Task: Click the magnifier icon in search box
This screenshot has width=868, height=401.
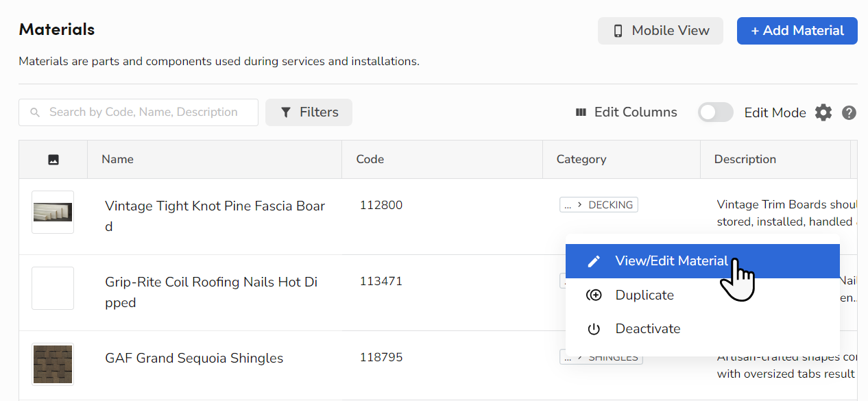Action: [34, 112]
